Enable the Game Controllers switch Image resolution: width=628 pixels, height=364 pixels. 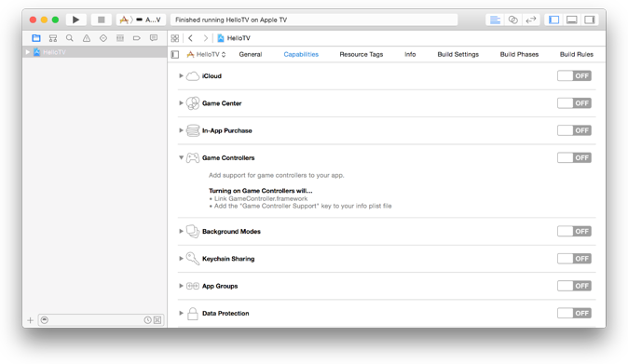(x=574, y=157)
